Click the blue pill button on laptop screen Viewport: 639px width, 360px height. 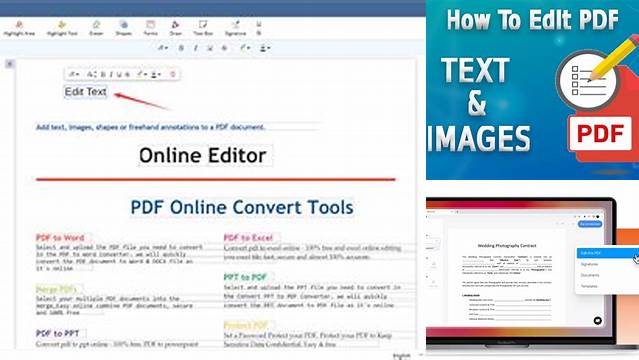590,224
